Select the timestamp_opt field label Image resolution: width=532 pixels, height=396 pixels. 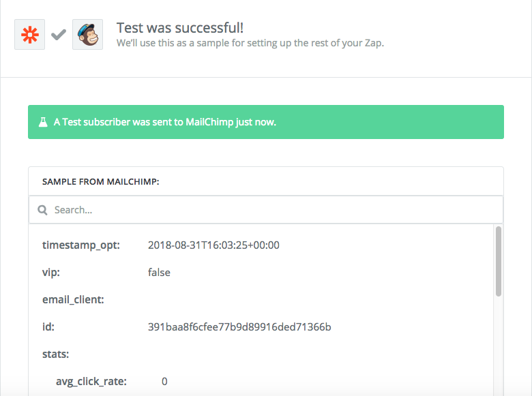click(x=81, y=245)
